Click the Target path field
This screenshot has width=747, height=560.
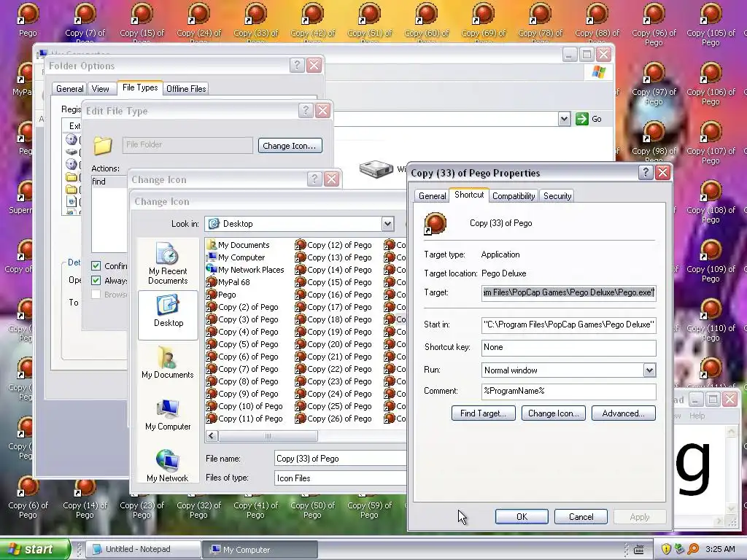click(x=568, y=292)
